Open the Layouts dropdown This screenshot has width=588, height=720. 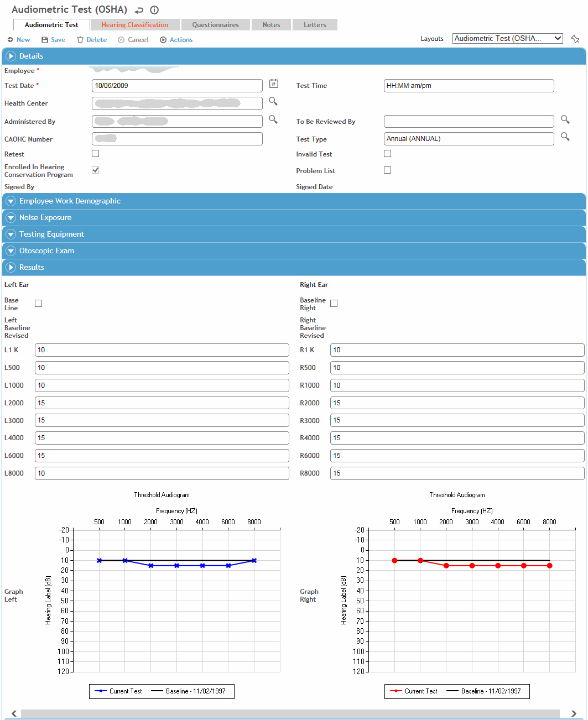click(508, 38)
